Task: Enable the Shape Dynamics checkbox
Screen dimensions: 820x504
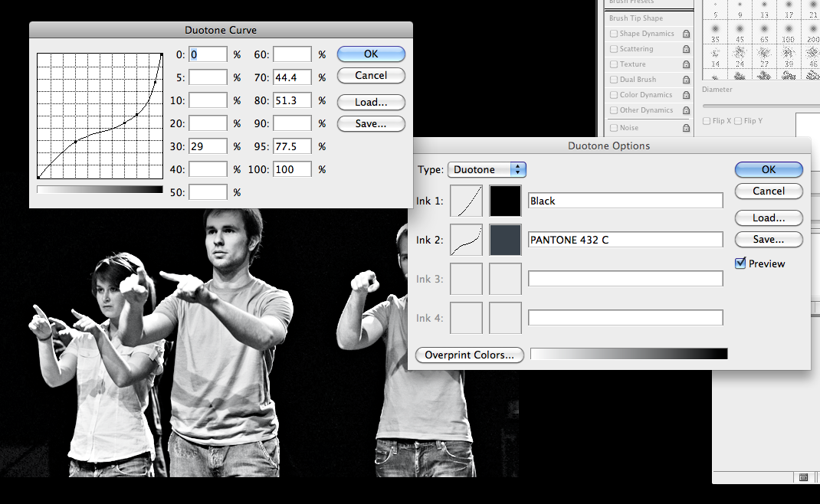Action: [x=614, y=34]
